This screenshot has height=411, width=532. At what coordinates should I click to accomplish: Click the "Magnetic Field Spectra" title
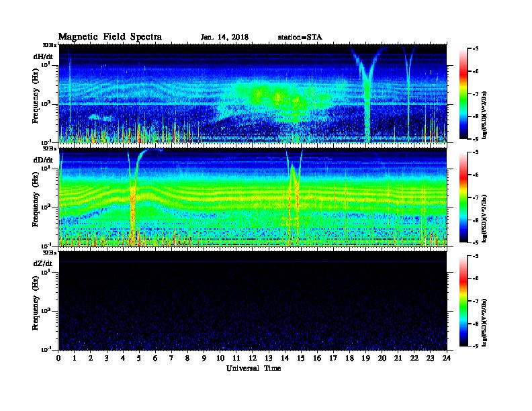[x=110, y=37]
